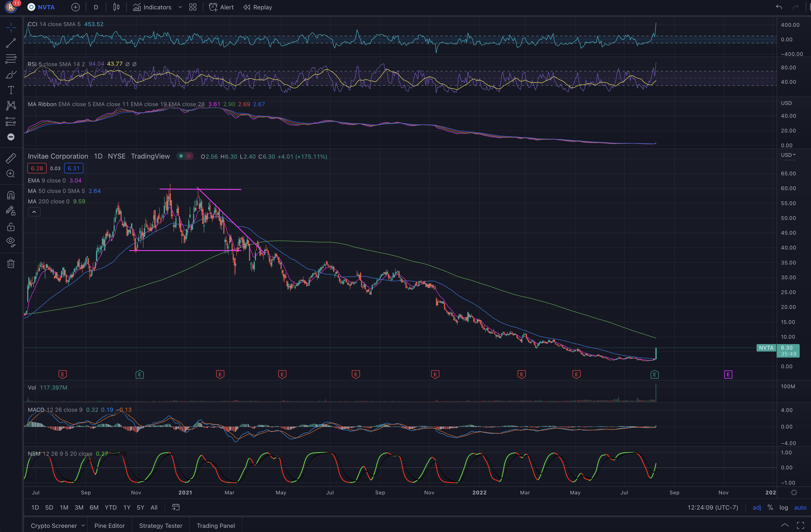Screen dimensions: 811x532
Task: Open the measure ruler tool
Action: (x=11, y=158)
